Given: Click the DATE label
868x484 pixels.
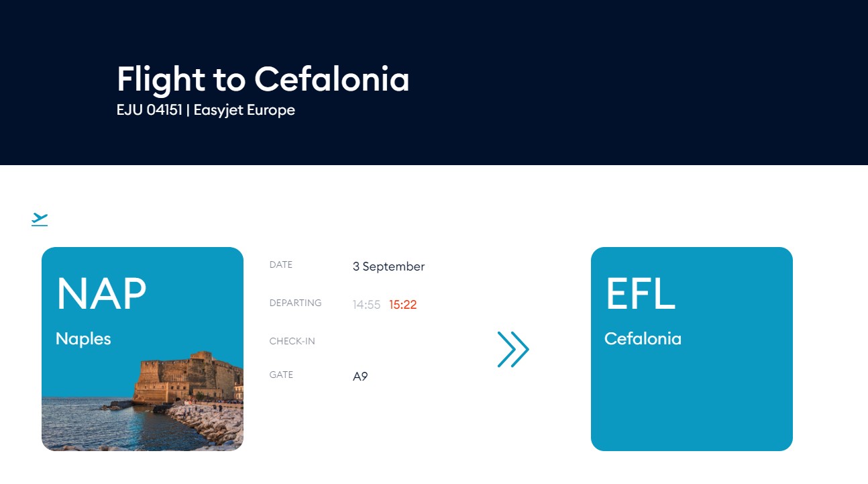Looking at the screenshot, I should tap(281, 265).
